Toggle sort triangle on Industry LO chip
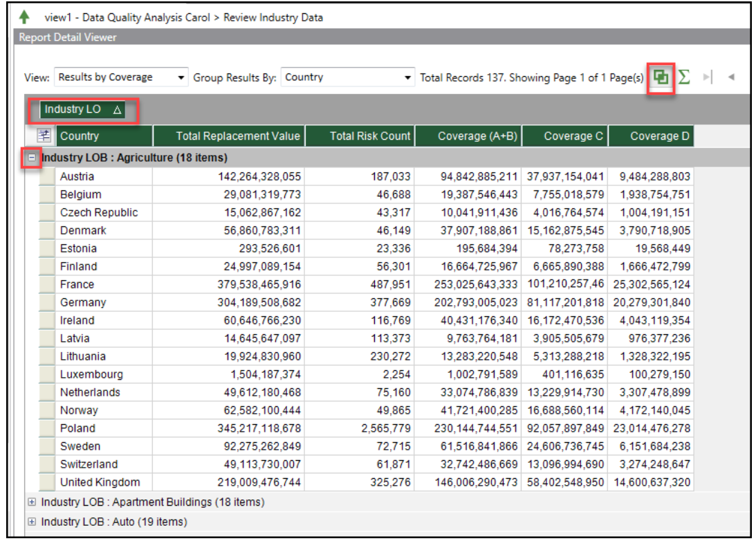Image resolution: width=756 pixels, height=541 pixels. coord(117,110)
